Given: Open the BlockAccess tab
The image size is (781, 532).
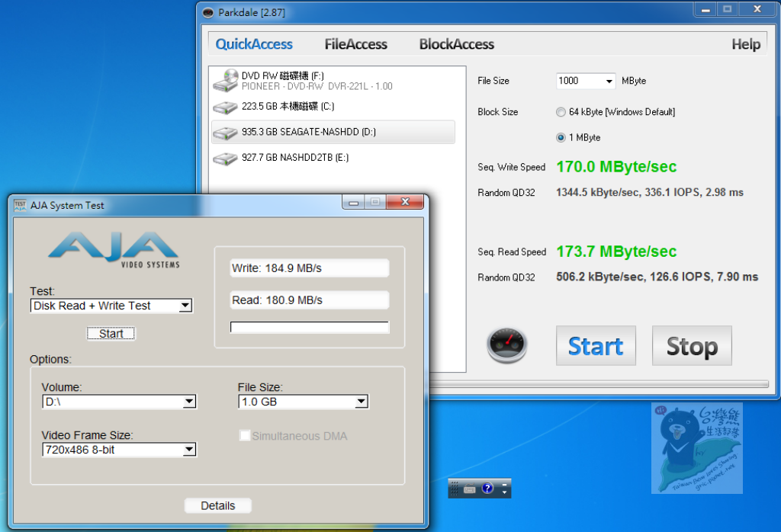Looking at the screenshot, I should click(457, 44).
